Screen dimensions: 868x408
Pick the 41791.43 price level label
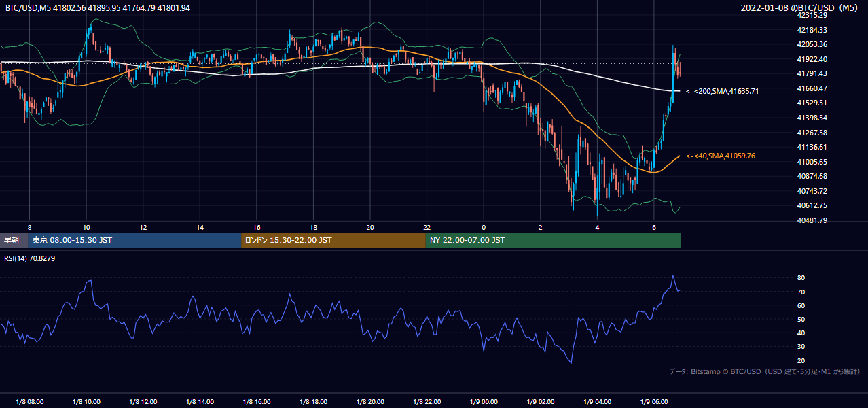click(x=812, y=73)
